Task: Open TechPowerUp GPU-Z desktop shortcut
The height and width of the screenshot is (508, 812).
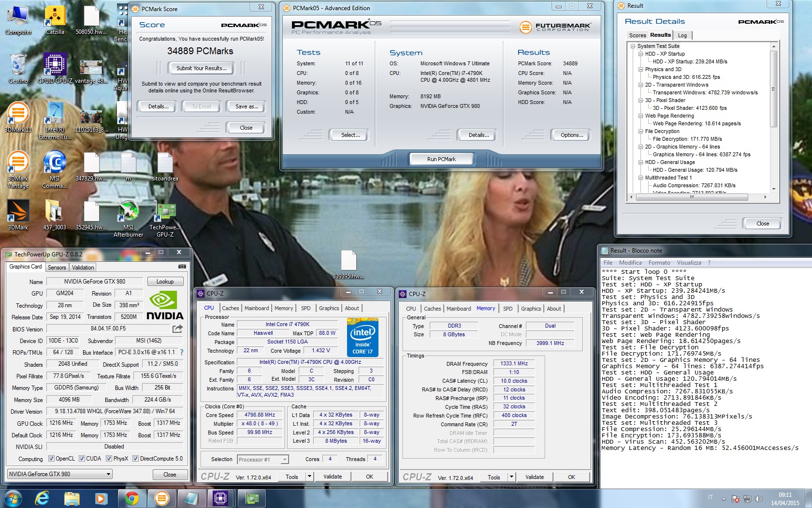Action: click(165, 219)
